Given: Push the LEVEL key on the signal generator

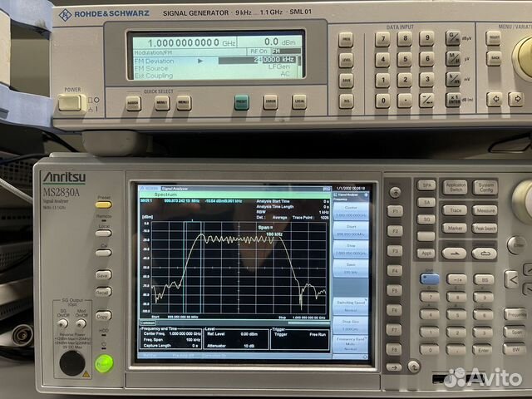Looking at the screenshot, I should coord(346,61).
